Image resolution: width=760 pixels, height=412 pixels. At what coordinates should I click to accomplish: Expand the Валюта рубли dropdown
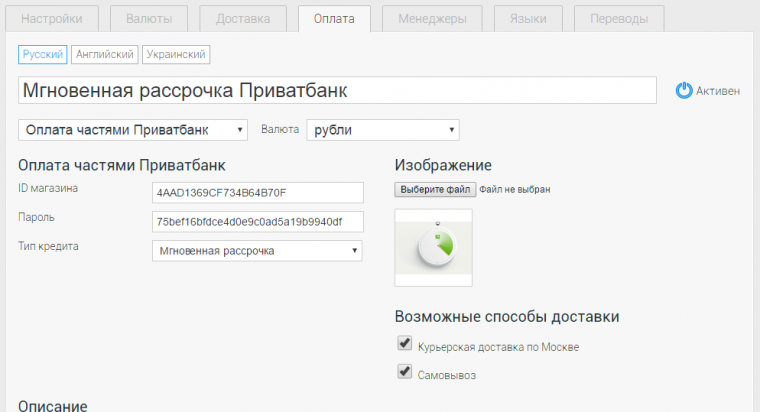pos(382,130)
